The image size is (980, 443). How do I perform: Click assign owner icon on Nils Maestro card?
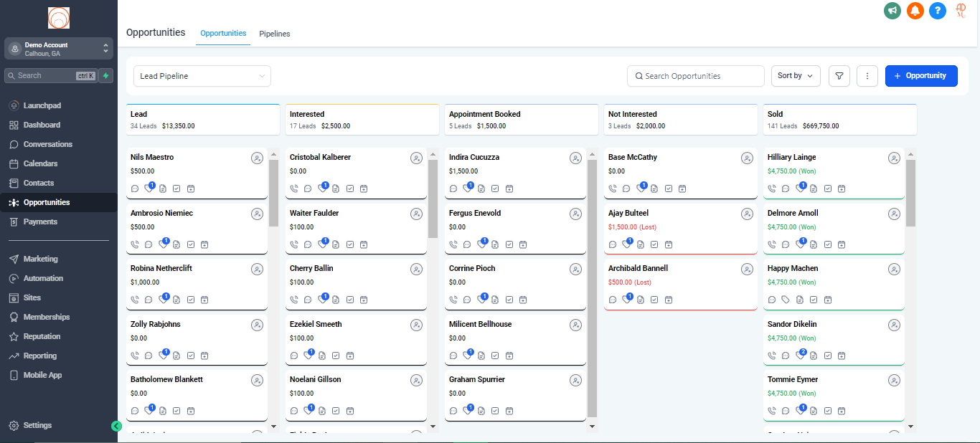click(257, 158)
